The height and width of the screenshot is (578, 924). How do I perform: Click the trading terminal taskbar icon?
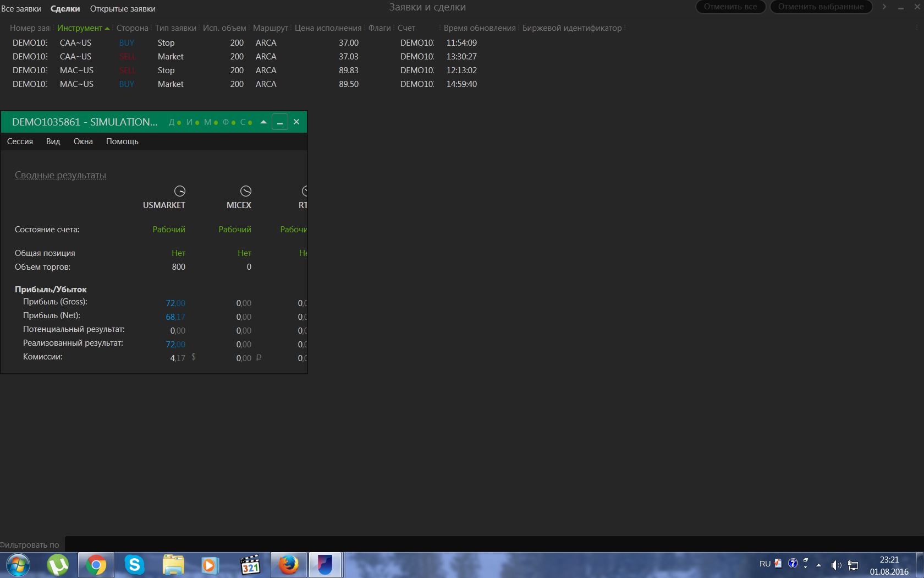point(326,565)
